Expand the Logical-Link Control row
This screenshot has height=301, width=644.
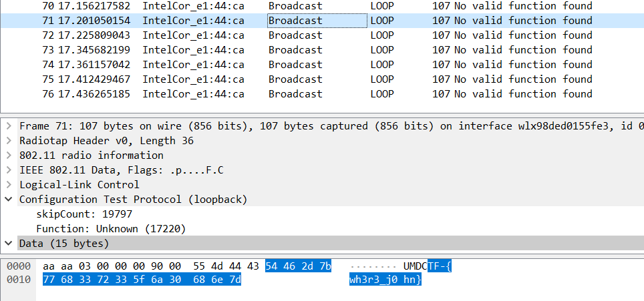coord(8,185)
